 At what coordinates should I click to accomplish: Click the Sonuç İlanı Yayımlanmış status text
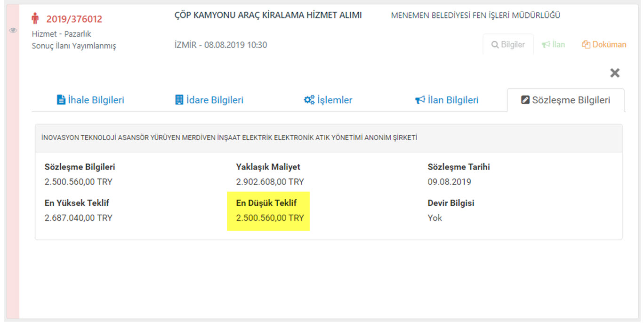(x=74, y=46)
